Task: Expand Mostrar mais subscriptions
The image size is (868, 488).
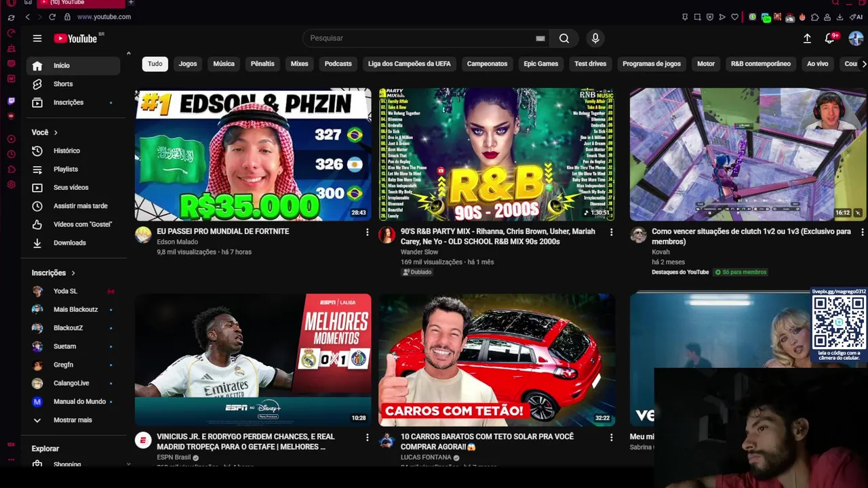Action: 73,420
